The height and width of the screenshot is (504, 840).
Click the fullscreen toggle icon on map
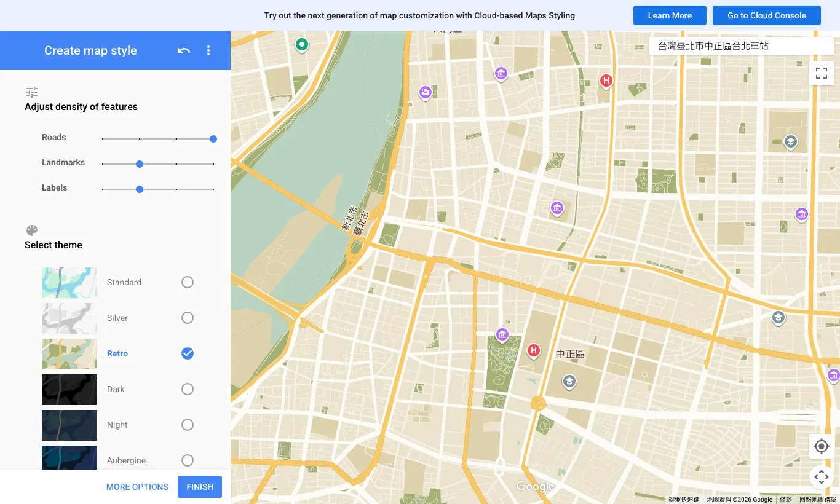(x=822, y=74)
